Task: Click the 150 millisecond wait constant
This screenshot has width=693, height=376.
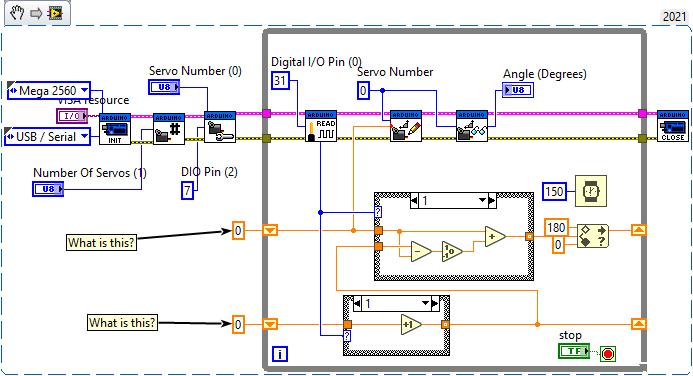Action: (554, 192)
